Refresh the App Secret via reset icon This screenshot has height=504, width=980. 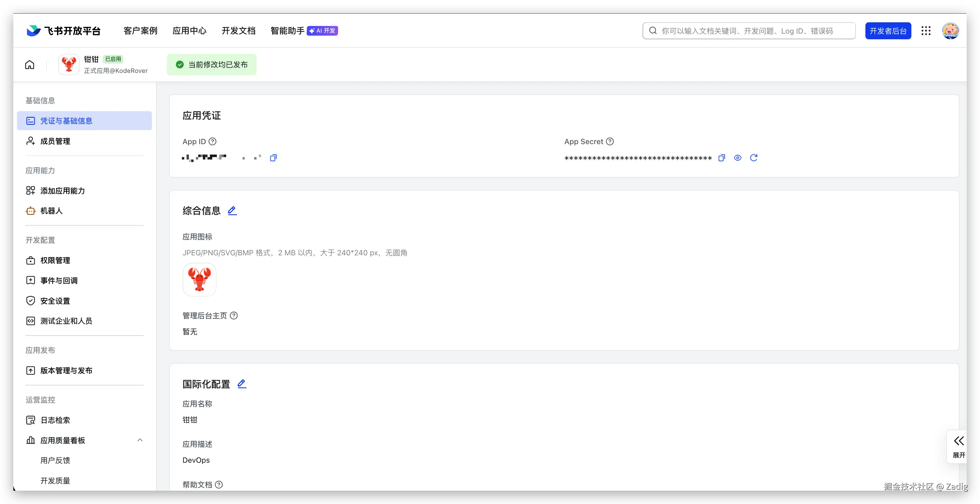pyautogui.click(x=753, y=158)
